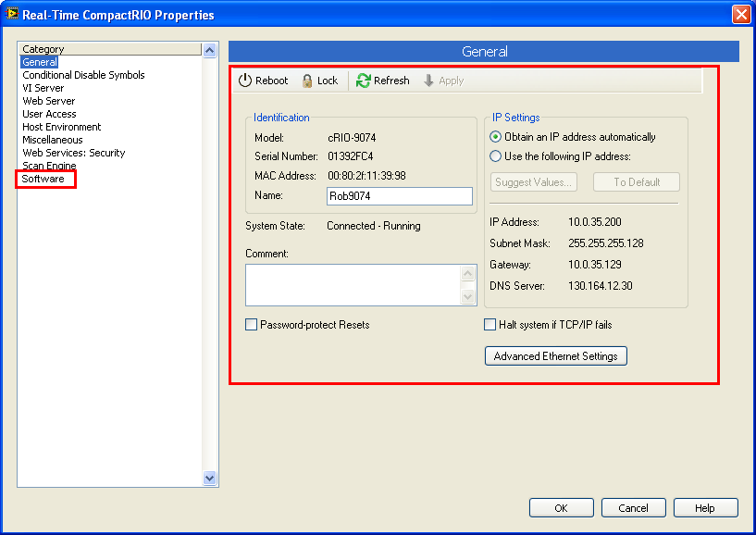The width and height of the screenshot is (756, 535).
Task: Enable Password-protect Resets checkbox
Action: click(251, 325)
